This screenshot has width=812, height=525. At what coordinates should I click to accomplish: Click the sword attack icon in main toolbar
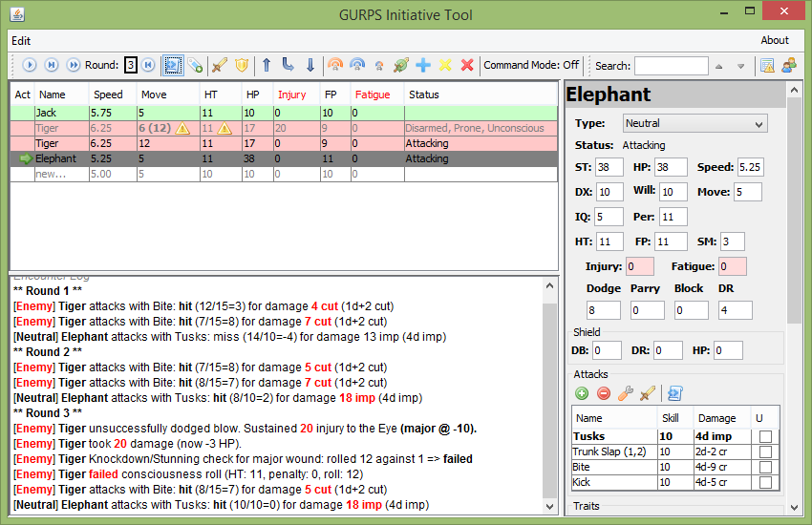coord(220,65)
